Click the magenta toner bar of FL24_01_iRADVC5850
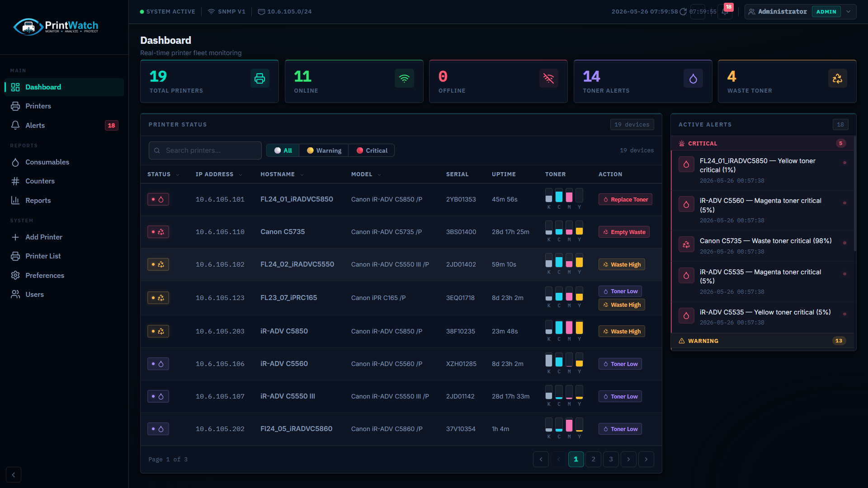This screenshot has height=488, width=868. (569, 196)
